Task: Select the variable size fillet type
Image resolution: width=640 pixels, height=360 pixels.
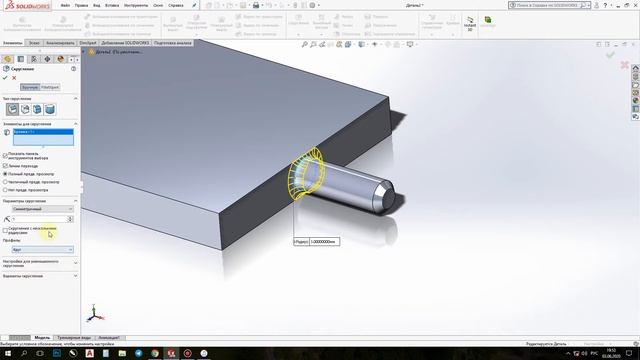Action: (25, 109)
